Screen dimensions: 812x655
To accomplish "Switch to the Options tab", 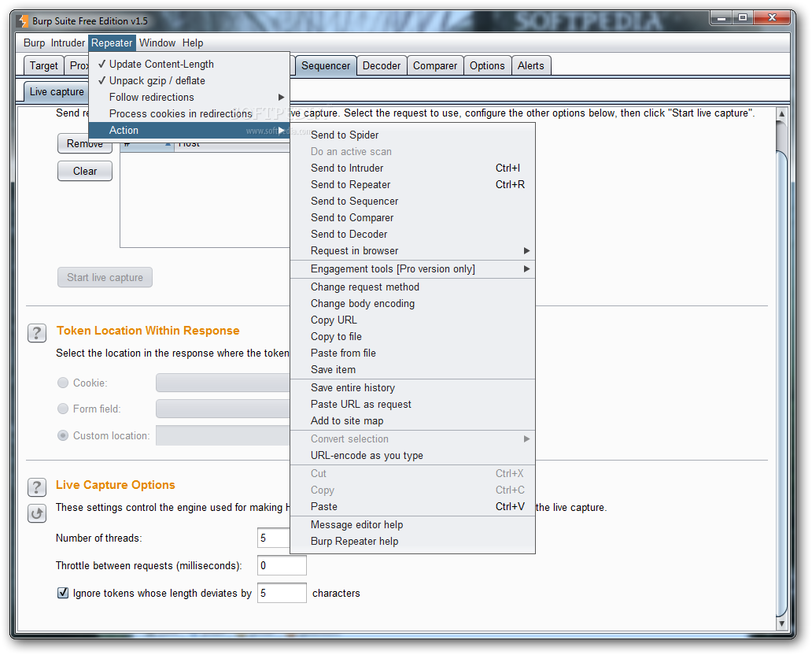I will [487, 66].
